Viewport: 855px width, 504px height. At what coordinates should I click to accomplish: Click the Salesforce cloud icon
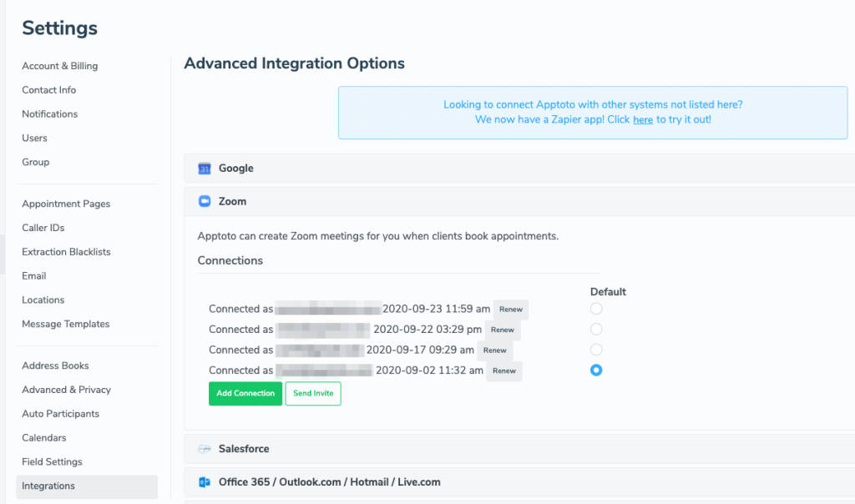pyautogui.click(x=205, y=449)
